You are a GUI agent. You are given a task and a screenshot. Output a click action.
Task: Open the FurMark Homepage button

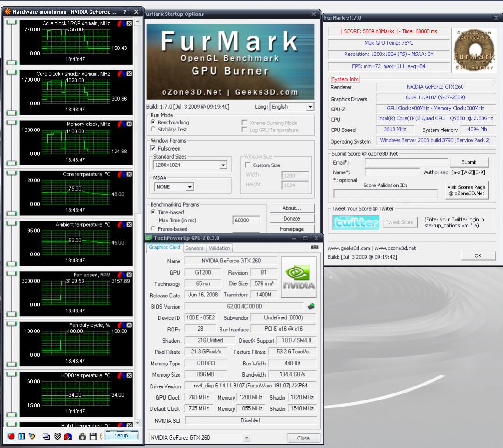pos(292,229)
